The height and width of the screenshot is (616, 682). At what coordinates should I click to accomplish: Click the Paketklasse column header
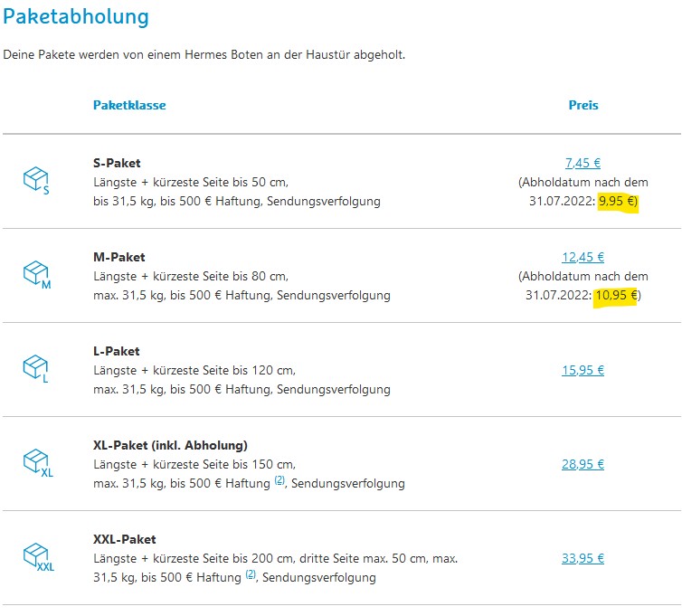click(x=129, y=105)
